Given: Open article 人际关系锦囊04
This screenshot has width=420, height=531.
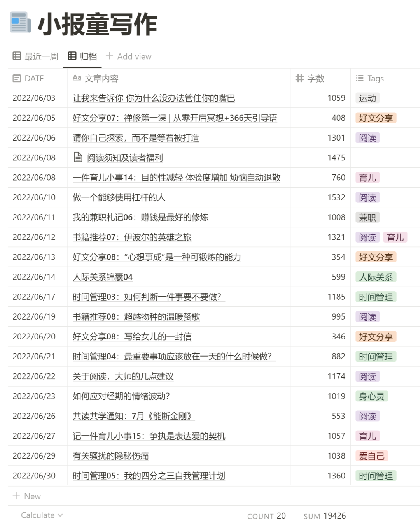Looking at the screenshot, I should coord(103,277).
